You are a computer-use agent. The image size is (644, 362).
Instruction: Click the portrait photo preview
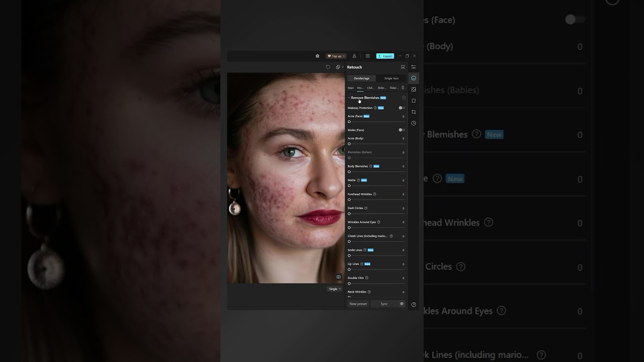[286, 178]
